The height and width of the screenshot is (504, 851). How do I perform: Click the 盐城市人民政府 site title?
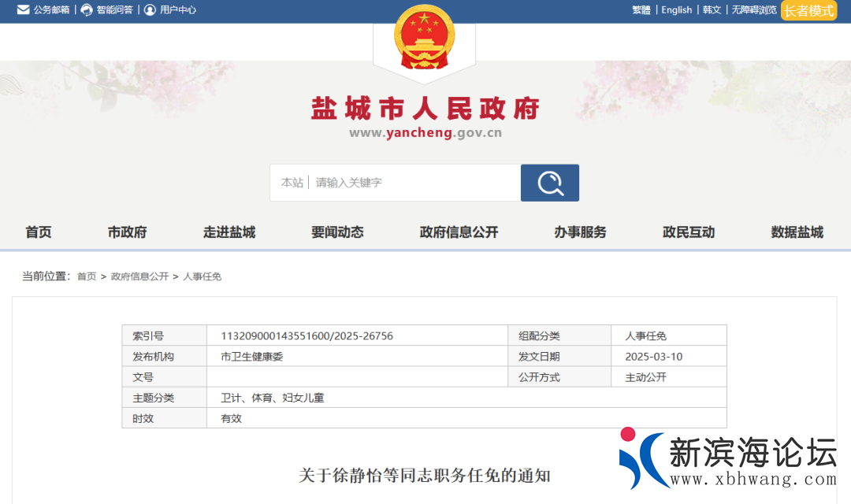(425, 108)
